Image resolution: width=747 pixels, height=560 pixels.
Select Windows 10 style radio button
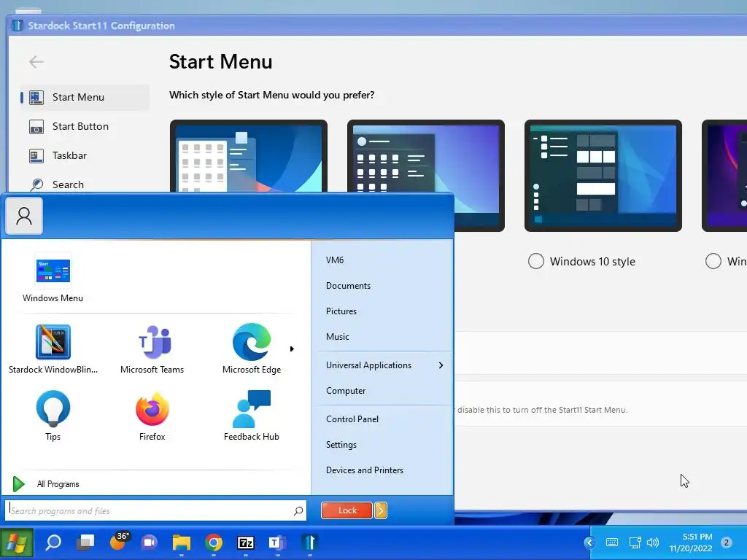click(536, 261)
